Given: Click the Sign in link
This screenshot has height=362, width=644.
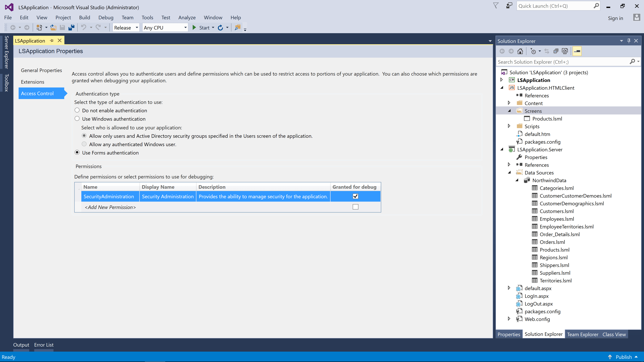Looking at the screenshot, I should (x=615, y=18).
